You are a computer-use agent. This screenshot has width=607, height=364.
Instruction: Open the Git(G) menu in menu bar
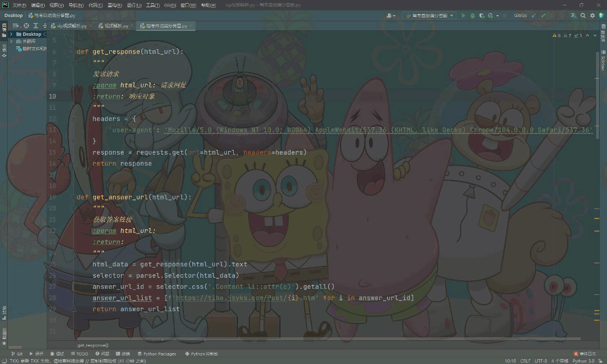coord(170,5)
